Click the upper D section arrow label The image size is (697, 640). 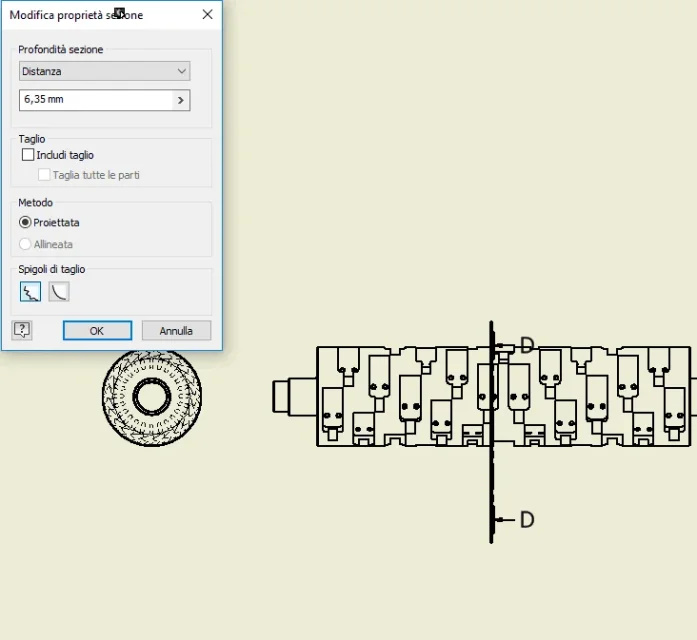[527, 345]
